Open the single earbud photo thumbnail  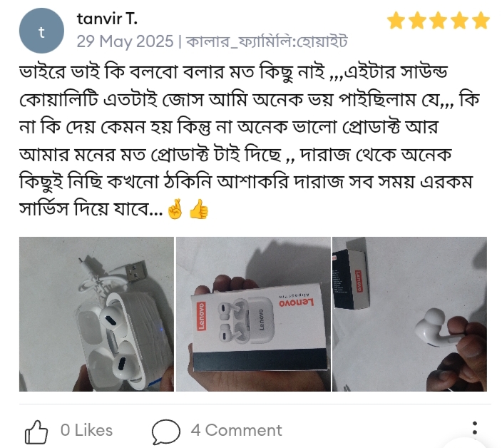409,314
